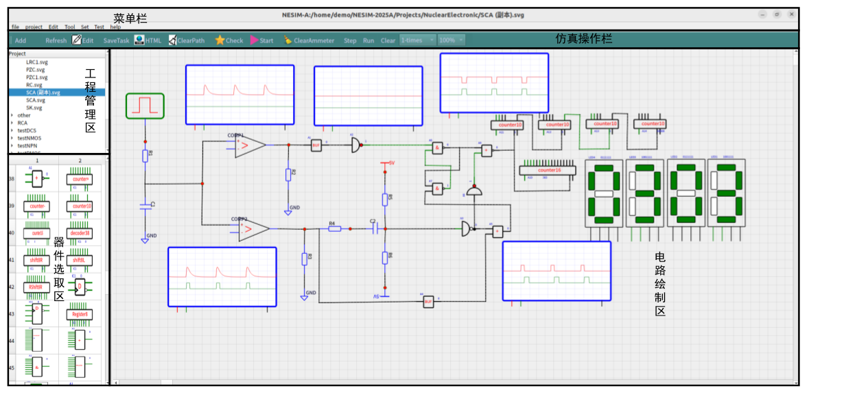The height and width of the screenshot is (404, 868).
Task: Pick the shift8R component in palette
Action: 36,260
